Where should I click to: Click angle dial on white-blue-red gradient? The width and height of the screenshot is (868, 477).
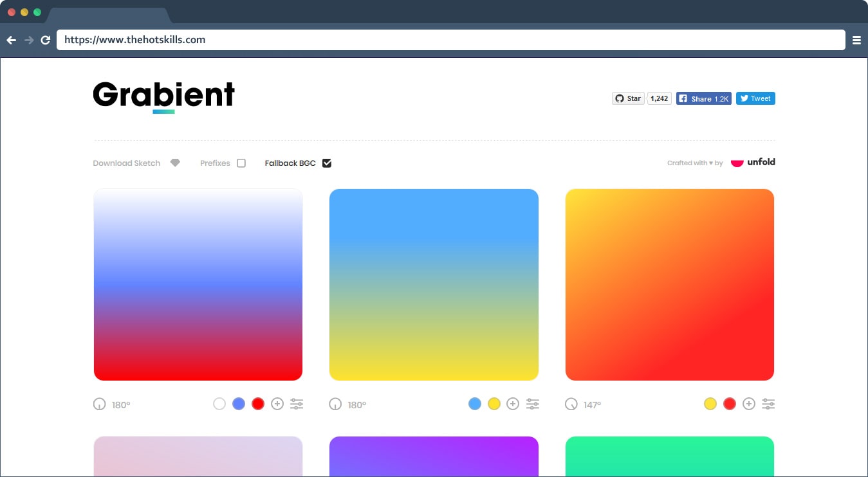(99, 404)
